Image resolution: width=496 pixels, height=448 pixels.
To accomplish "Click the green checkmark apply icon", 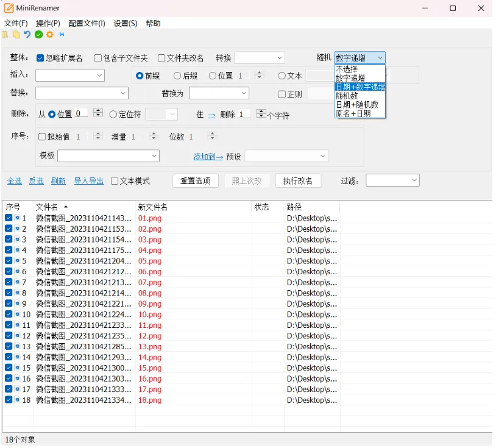I will [38, 35].
